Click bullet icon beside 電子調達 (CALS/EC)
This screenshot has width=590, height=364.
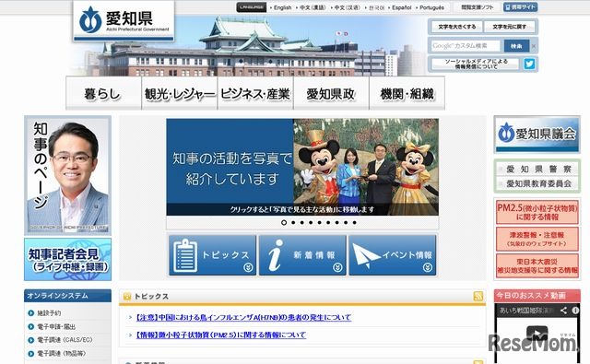[x=30, y=340]
